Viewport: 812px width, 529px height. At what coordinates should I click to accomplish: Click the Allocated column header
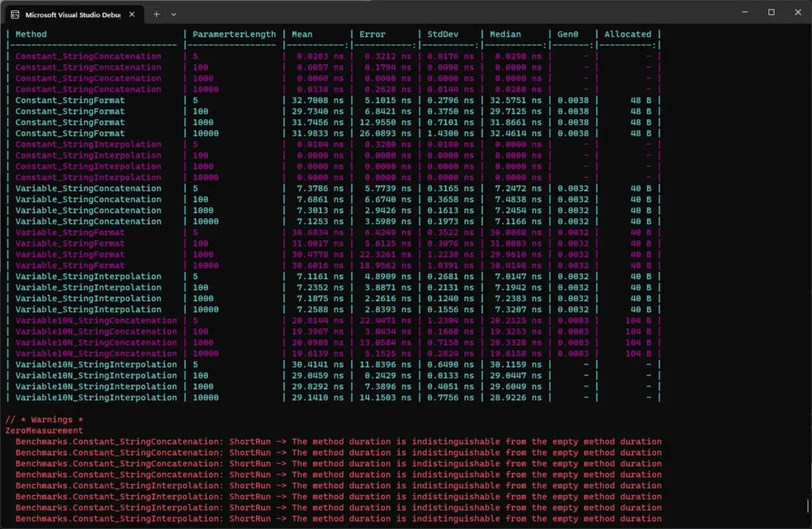[x=628, y=34]
